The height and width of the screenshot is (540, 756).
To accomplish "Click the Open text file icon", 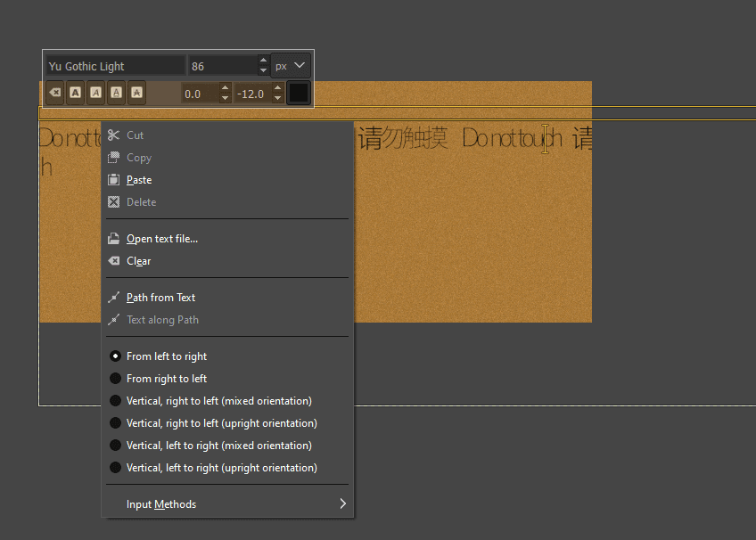I will point(114,239).
